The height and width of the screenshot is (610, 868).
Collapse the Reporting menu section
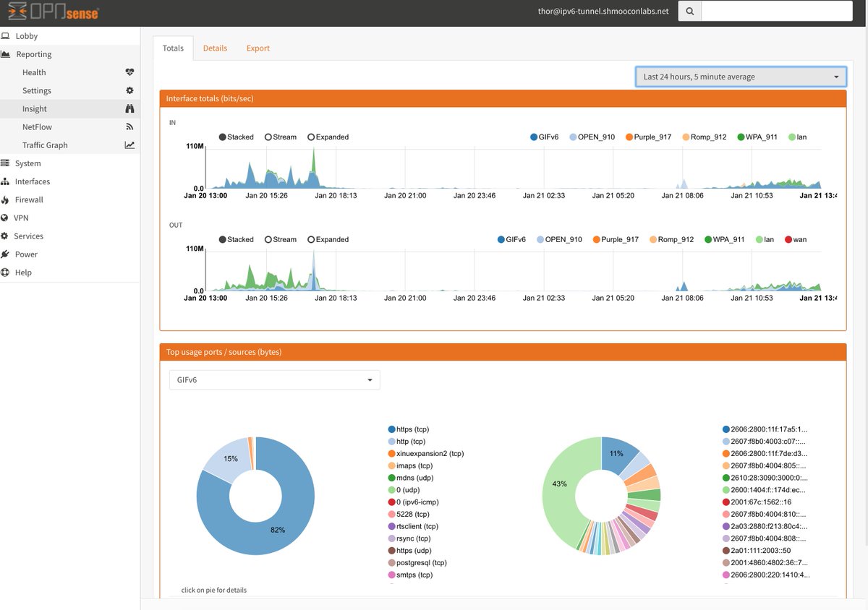tap(70, 54)
